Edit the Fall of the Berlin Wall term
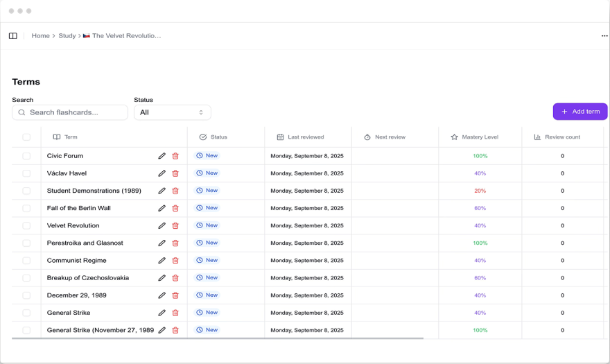 tap(162, 208)
